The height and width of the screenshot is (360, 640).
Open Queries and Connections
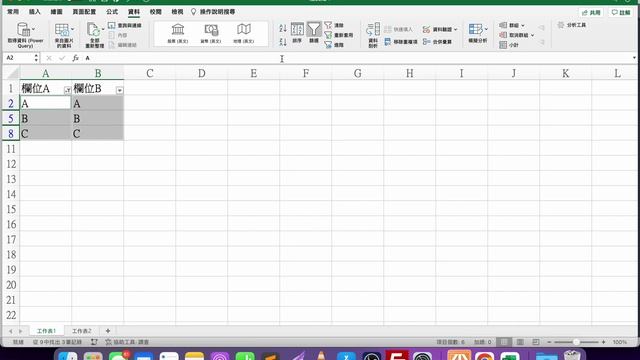click(x=125, y=25)
